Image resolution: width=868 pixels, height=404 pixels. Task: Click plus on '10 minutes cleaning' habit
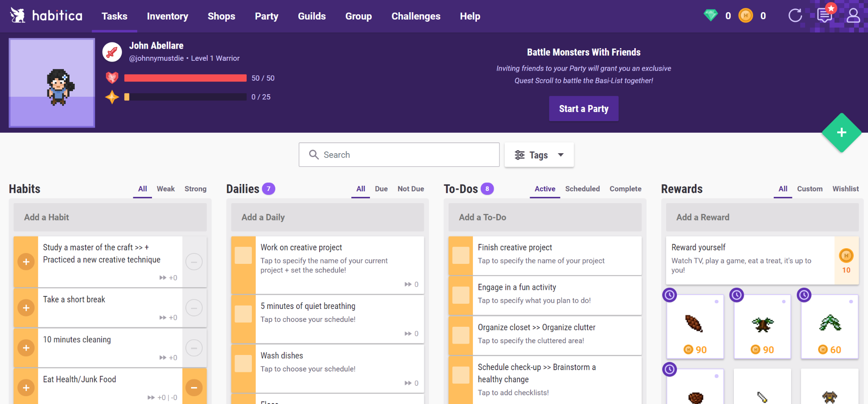tap(26, 348)
